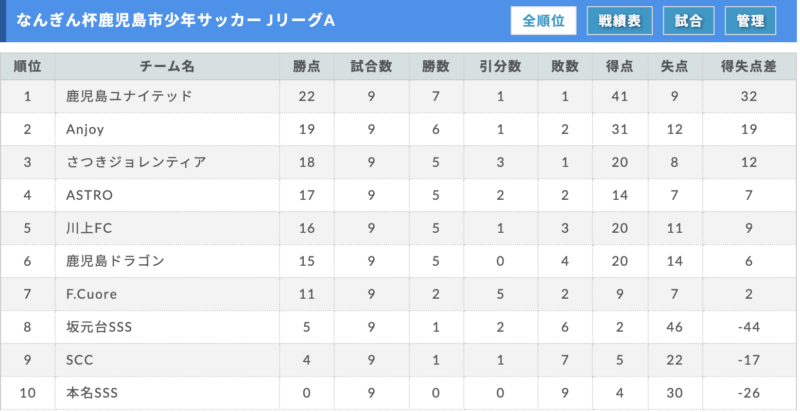The image size is (800, 412).
Task: Click the 勝点 column header
Action: click(x=306, y=66)
